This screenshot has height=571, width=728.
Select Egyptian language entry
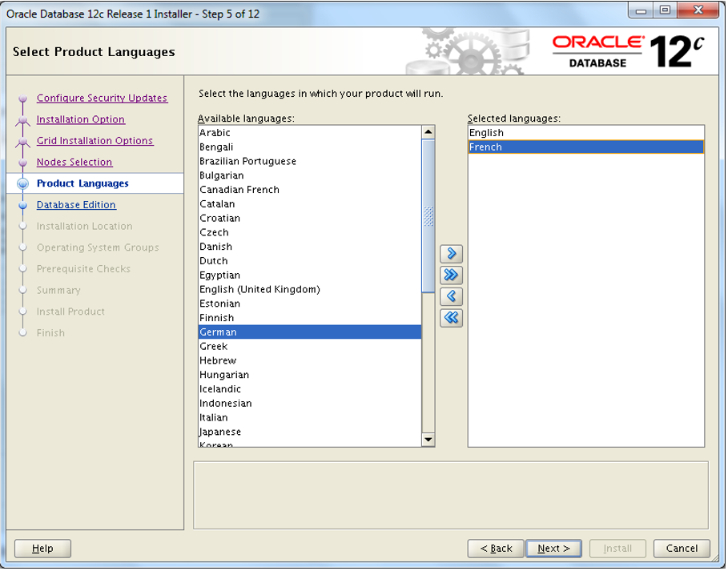pyautogui.click(x=310, y=275)
